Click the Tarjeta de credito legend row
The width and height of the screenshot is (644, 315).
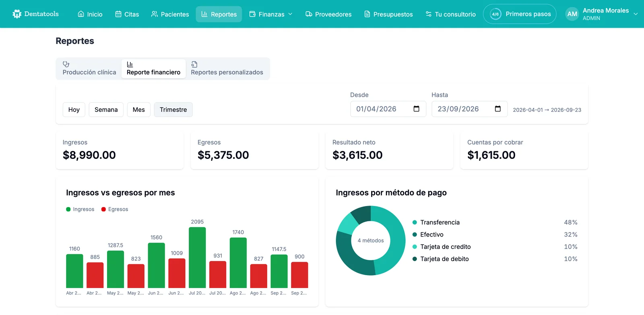(495, 247)
